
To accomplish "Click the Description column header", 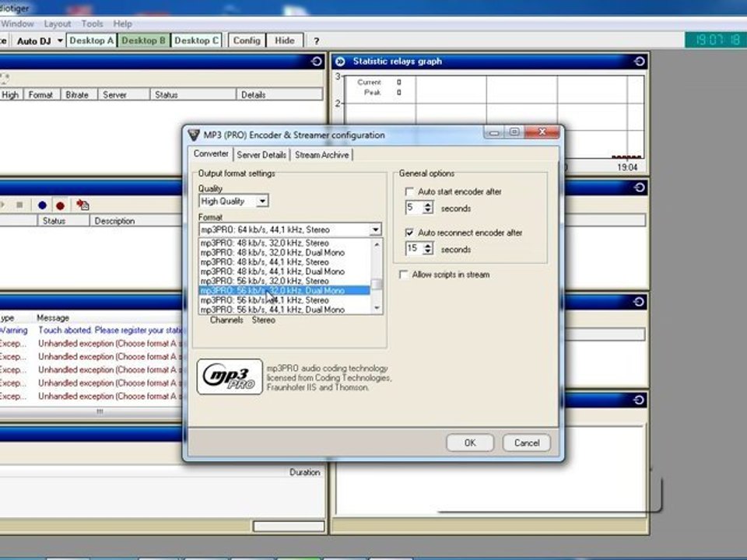I will 135,221.
